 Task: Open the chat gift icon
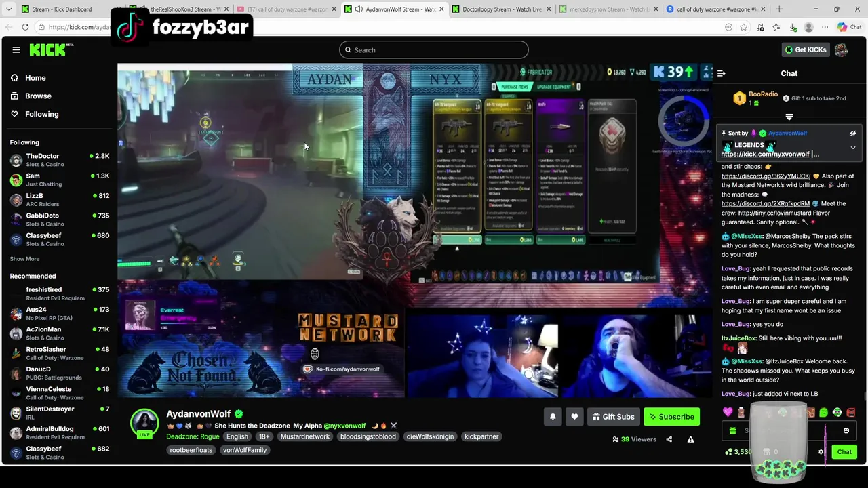[x=732, y=430]
